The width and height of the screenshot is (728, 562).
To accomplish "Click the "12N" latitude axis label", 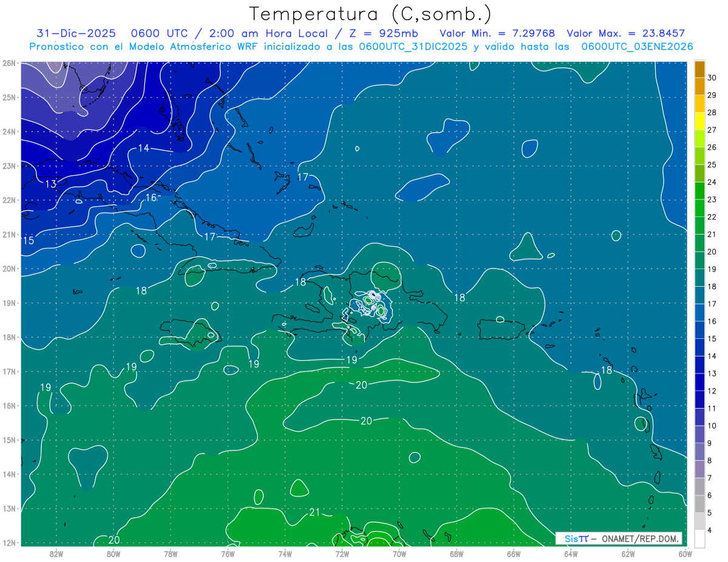I will click(x=8, y=543).
